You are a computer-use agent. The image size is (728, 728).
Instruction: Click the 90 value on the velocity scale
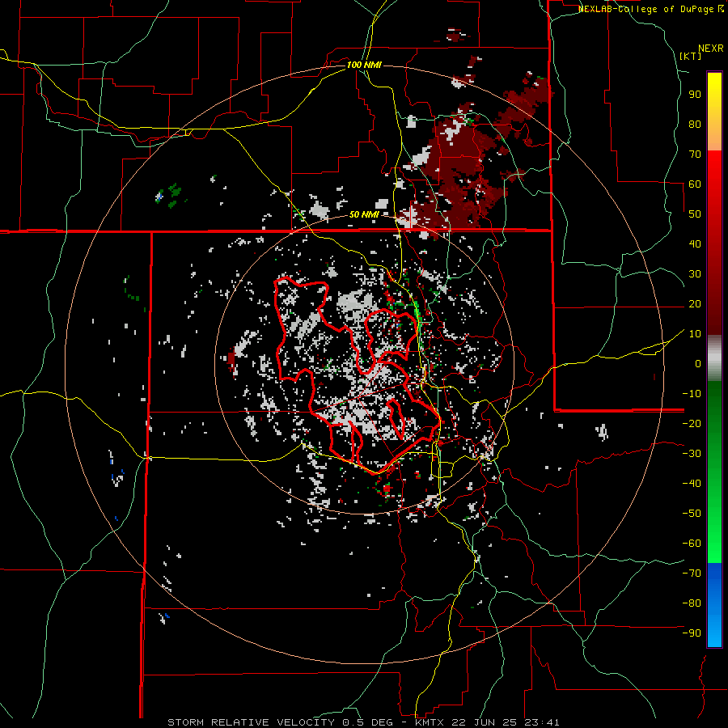[x=695, y=95]
